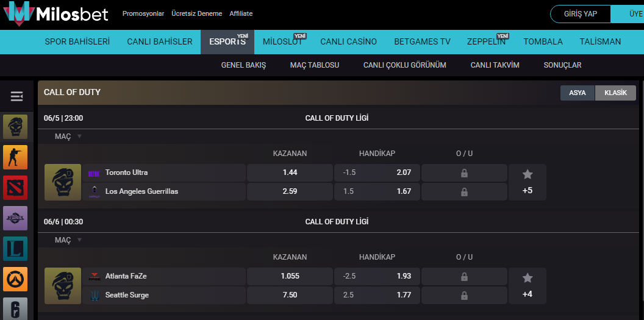This screenshot has width=644, height=320.
Task: Bet Los Angeles Guerrillas winner at 2.59
Action: tap(290, 191)
